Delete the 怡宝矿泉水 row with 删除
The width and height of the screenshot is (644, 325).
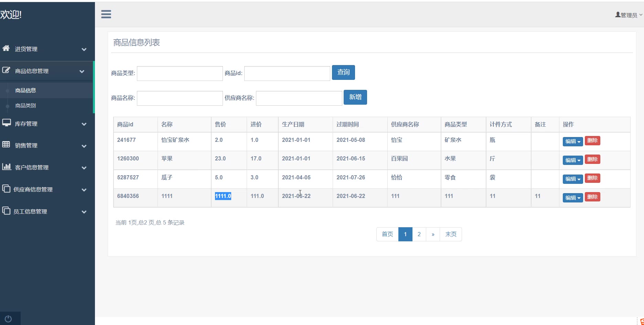[592, 140]
